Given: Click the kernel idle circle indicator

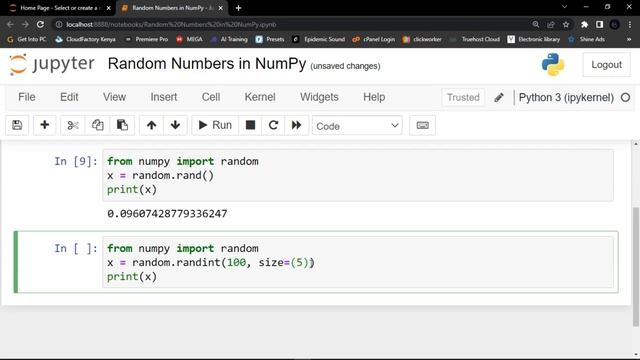Looking at the screenshot, I should (x=625, y=98).
